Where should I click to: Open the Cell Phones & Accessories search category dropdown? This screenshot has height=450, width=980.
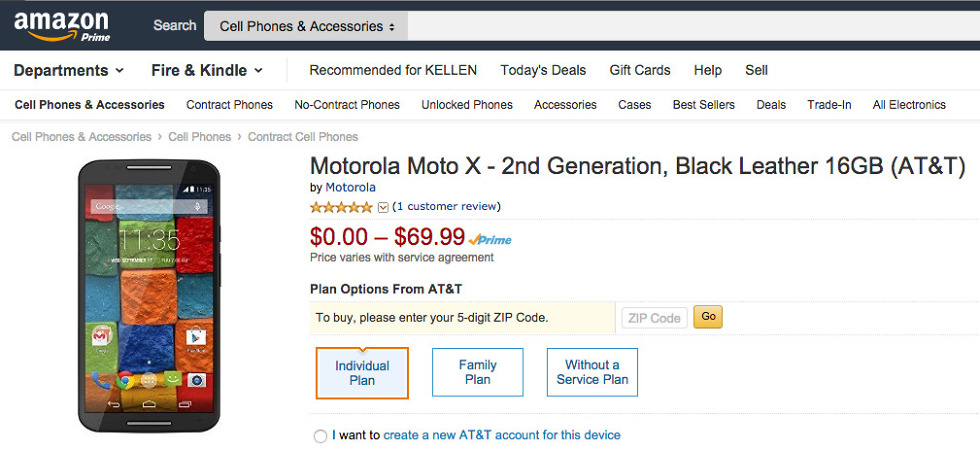(306, 26)
